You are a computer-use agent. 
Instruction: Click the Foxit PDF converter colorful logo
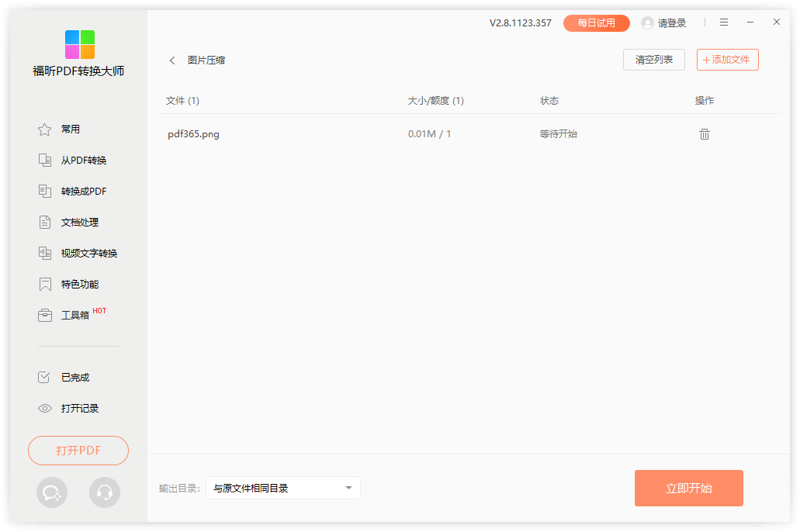(x=80, y=44)
